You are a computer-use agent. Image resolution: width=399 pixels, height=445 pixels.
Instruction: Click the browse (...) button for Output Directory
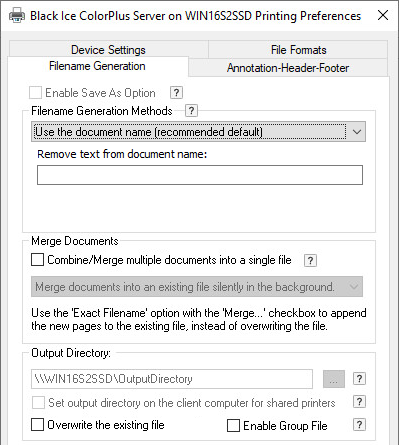pos(334,379)
